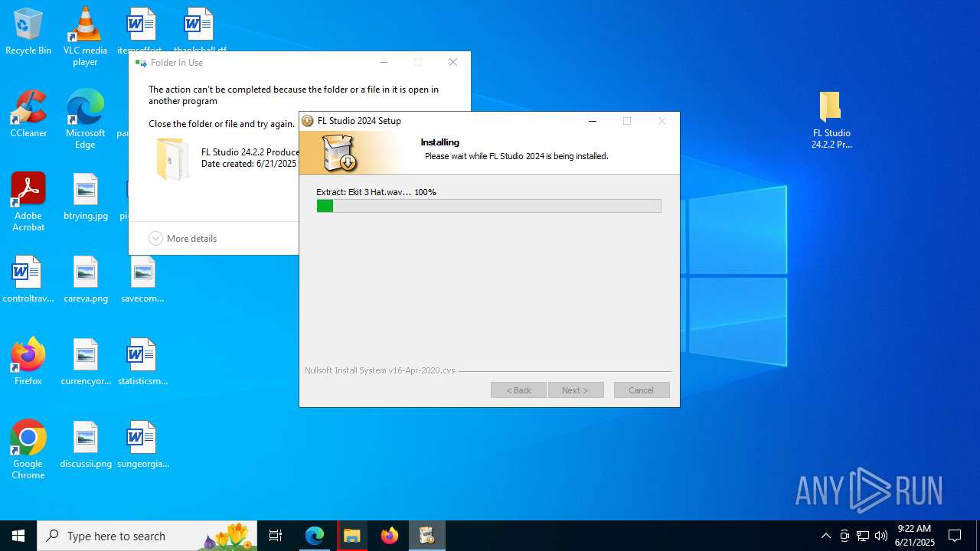
Task: Open taskbar clock and date
Action: click(914, 536)
